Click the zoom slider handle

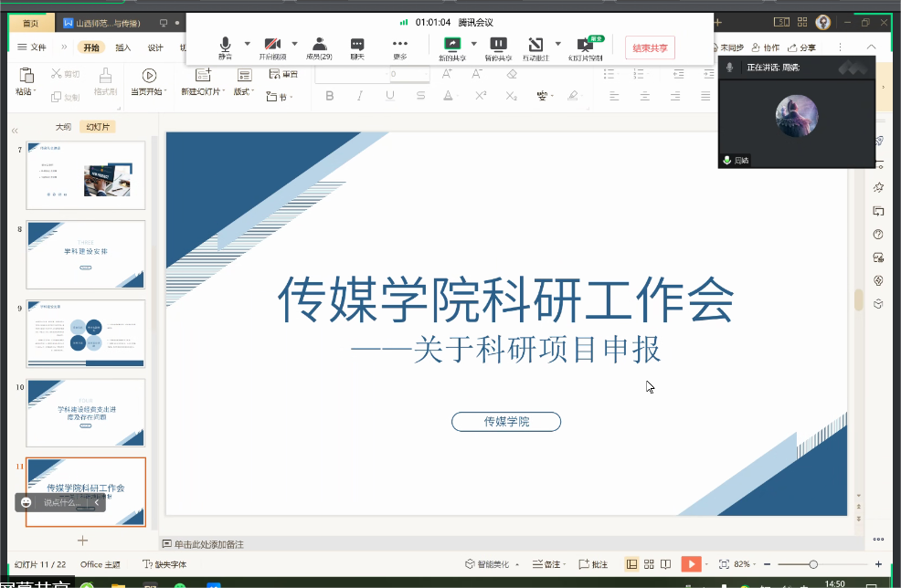tap(813, 564)
